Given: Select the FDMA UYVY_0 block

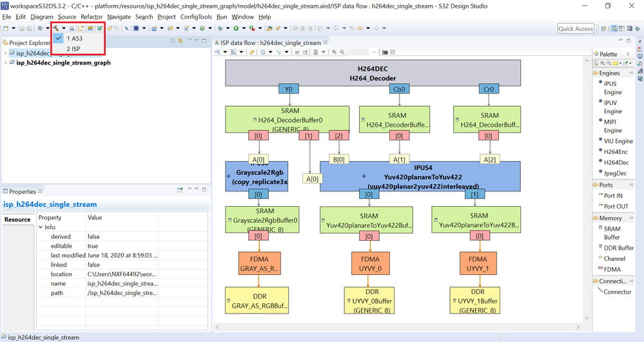Looking at the screenshot, I should [370, 263].
